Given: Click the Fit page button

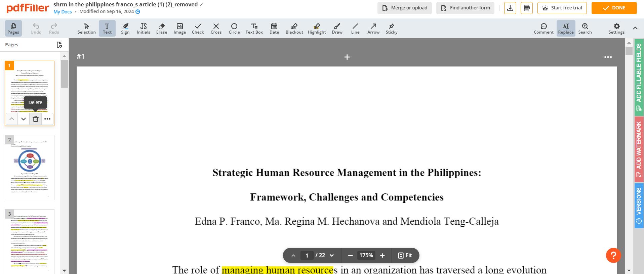Looking at the screenshot, I should click(405, 256).
